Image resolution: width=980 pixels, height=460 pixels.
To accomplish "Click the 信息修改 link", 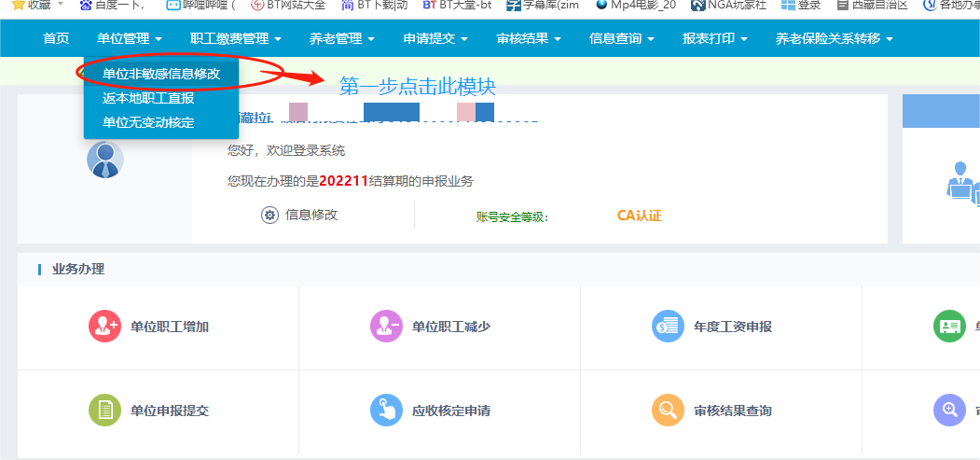I will click(x=311, y=216).
